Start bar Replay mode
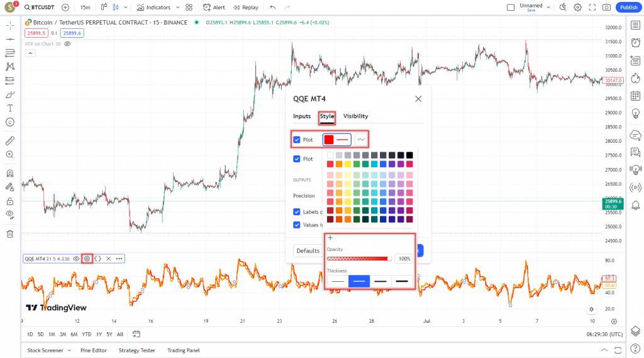644x358 pixels. click(246, 8)
